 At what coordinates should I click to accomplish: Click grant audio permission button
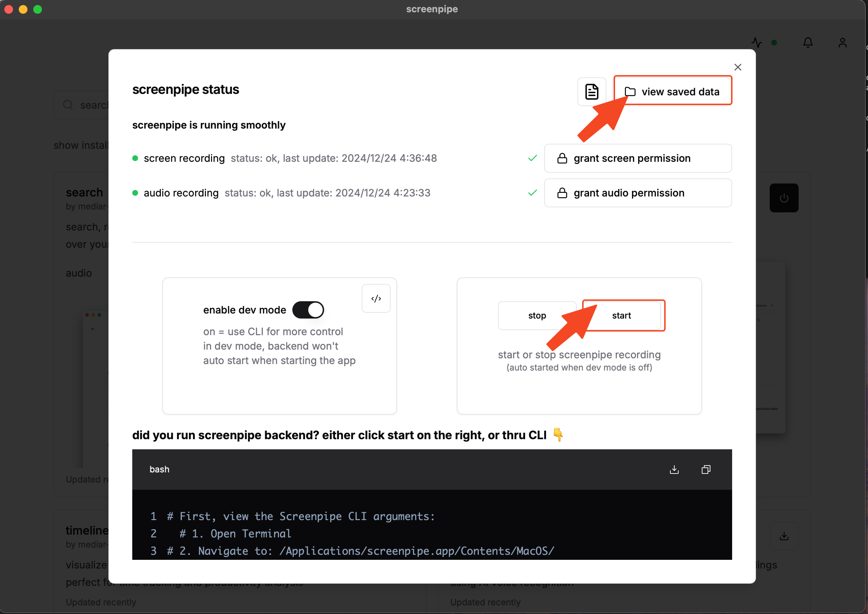pyautogui.click(x=638, y=193)
